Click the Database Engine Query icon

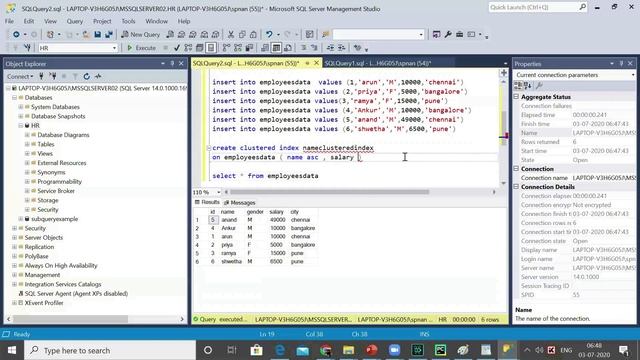click(x=170, y=35)
